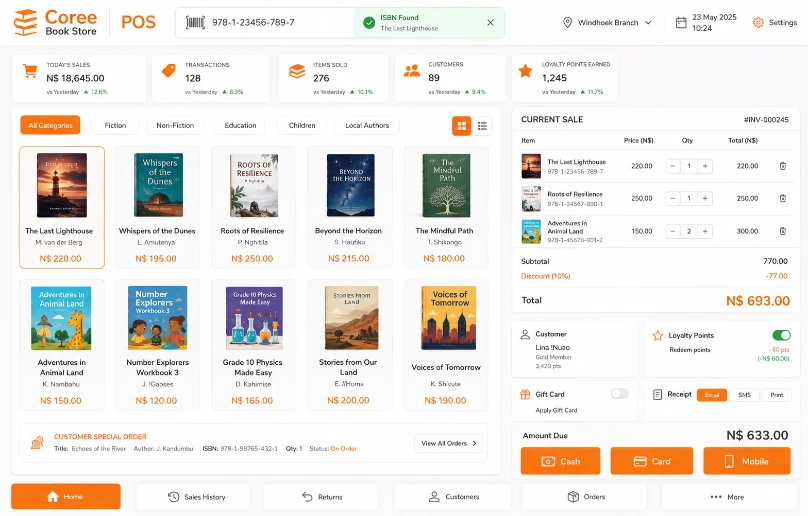Add Stories from Our Land book
Image resolution: width=808 pixels, height=516 pixels.
349,345
